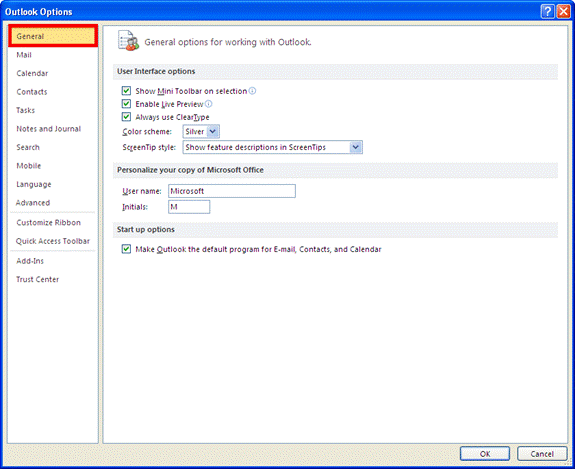Expand the ScreenTip style dropdown
This screenshot has height=469, width=575.
pos(272,147)
